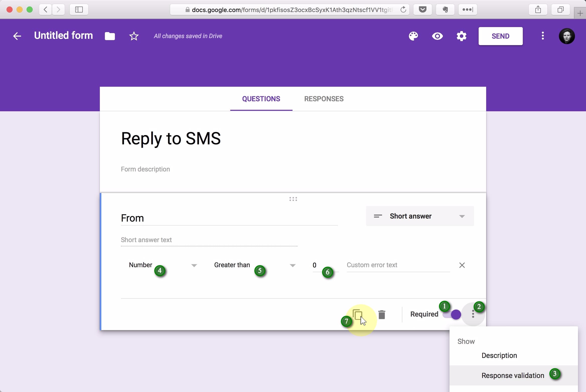586x392 pixels.
Task: Click the palette theme icon
Action: point(413,35)
